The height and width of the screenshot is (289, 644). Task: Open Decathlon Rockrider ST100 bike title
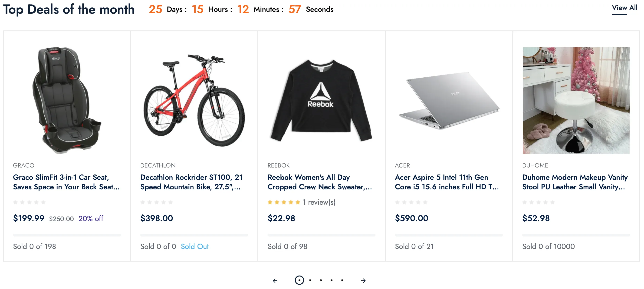pos(191,182)
